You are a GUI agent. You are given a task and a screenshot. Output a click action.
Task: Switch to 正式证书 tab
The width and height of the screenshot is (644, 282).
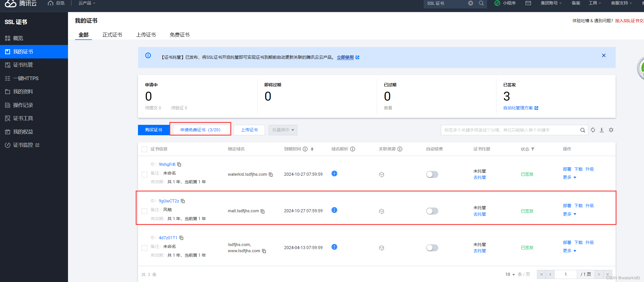(x=112, y=35)
